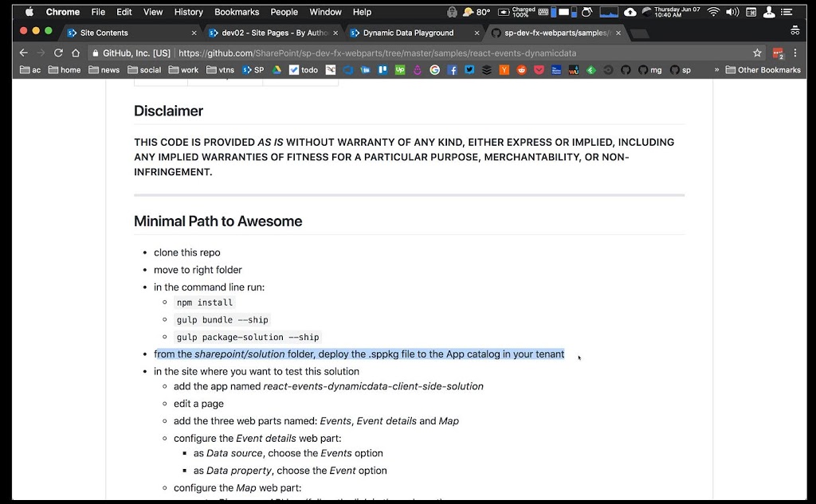Open the Upwork bookmark icon
This screenshot has height=504, width=816.
(x=400, y=70)
